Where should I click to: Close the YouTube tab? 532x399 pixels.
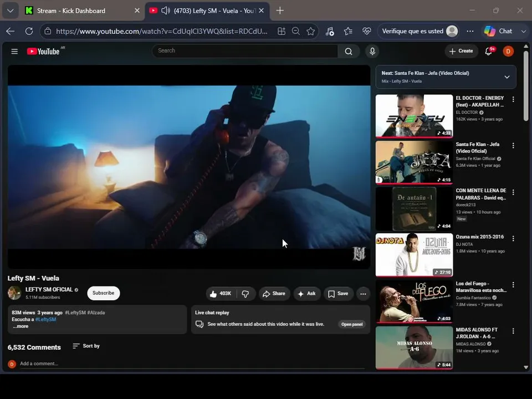click(261, 11)
